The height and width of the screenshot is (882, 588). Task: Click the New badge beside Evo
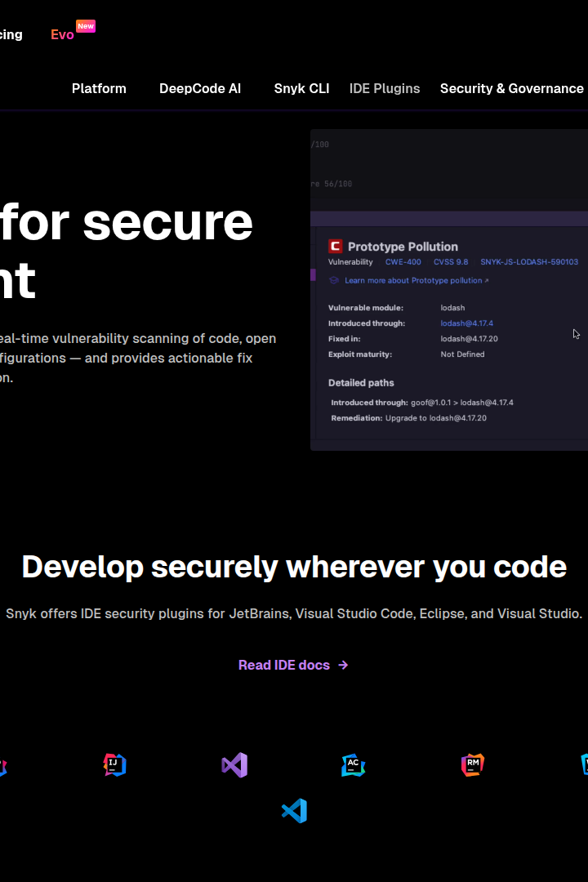(x=86, y=26)
